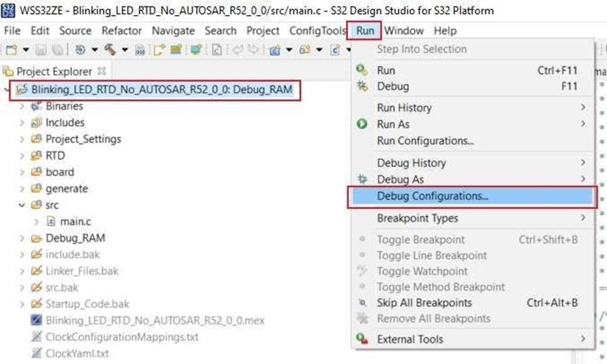607x364 pixels.
Task: Expand the Binaries tree node
Action: pos(22,106)
